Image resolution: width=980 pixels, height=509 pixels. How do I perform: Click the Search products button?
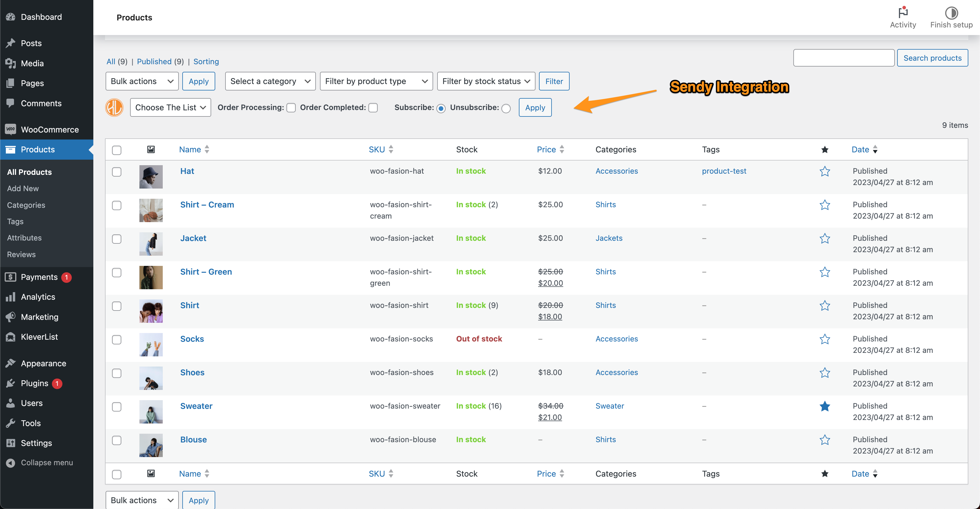tap(932, 58)
